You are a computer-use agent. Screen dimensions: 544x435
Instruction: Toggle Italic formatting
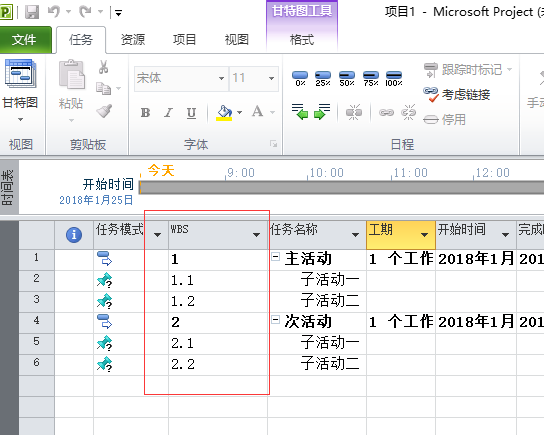coord(169,113)
